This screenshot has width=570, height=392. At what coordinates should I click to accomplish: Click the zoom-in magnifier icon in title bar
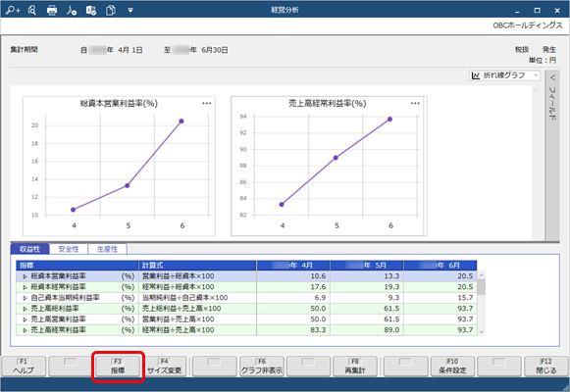point(13,10)
